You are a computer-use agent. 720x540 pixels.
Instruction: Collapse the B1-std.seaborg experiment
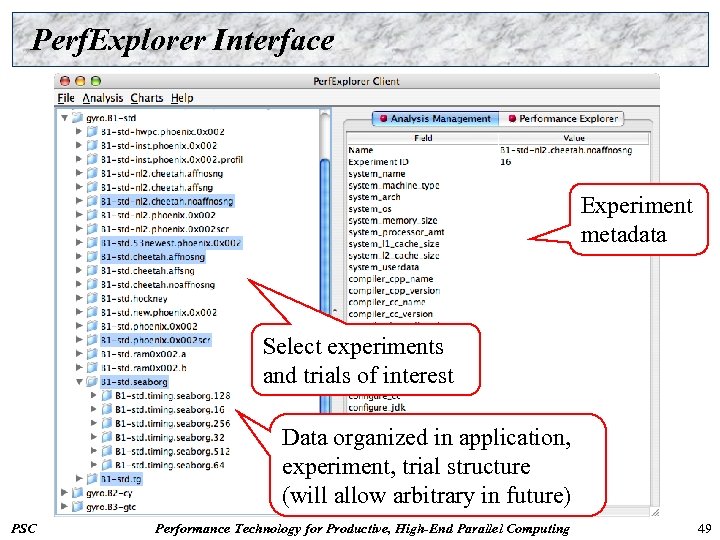click(x=79, y=382)
